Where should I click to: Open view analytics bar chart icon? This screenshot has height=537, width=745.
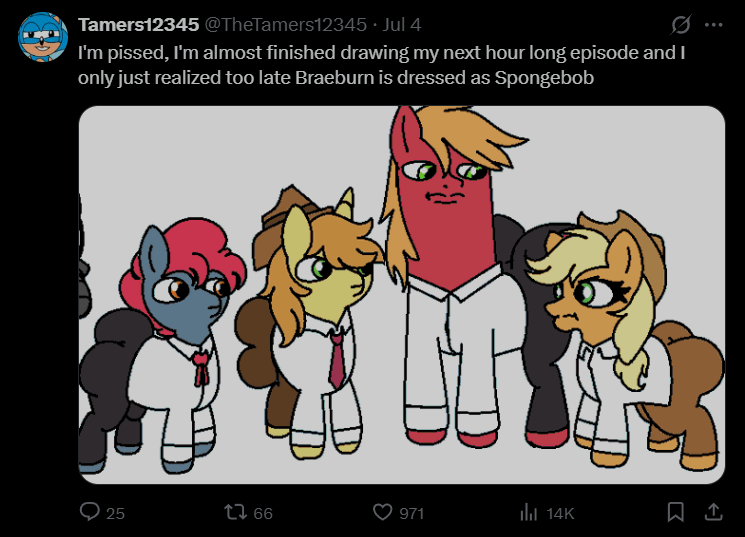tap(528, 512)
